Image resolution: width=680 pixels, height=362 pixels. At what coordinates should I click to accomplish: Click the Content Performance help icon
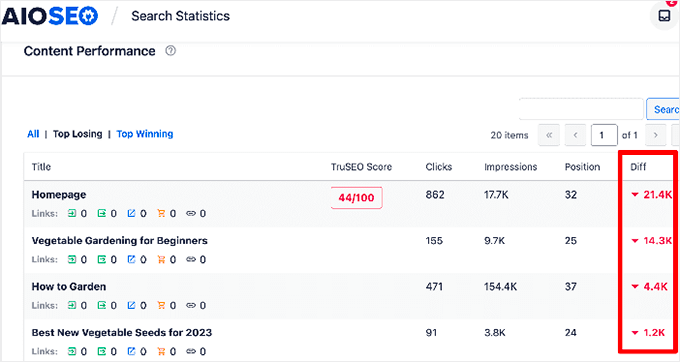click(170, 51)
